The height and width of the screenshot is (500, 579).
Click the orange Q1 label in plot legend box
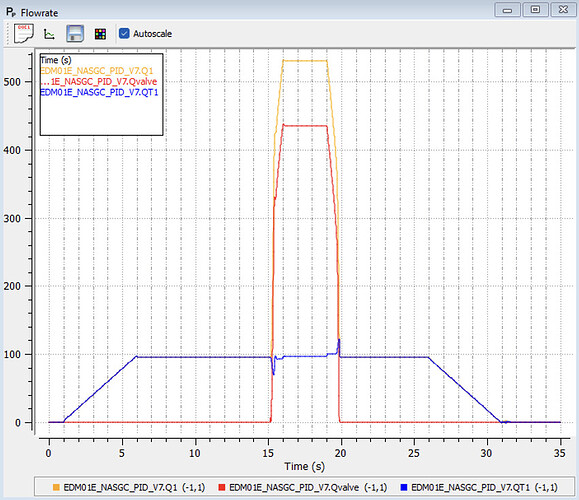(97, 71)
